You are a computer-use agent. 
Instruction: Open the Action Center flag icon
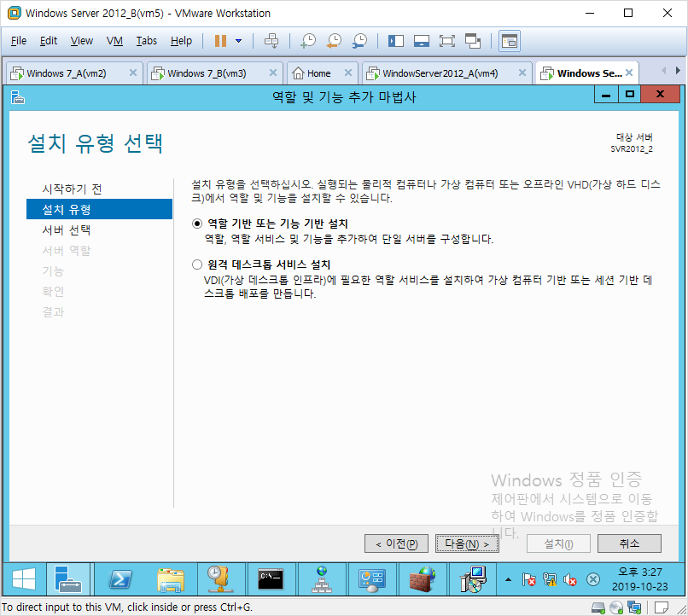tap(528, 579)
